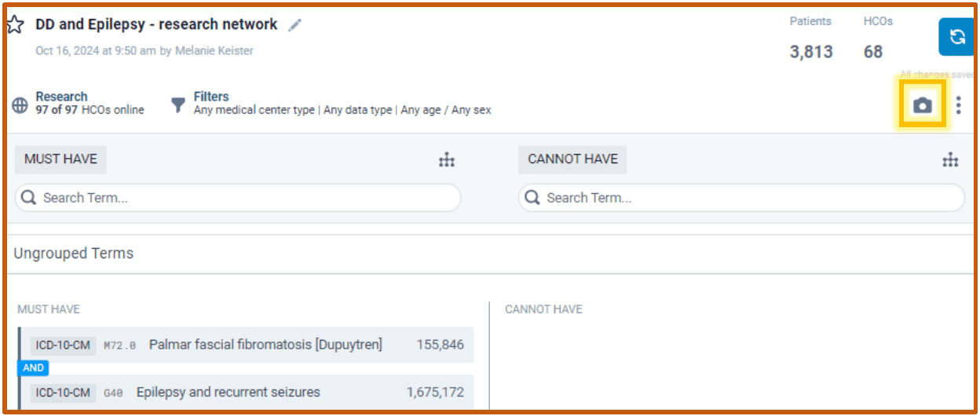Refresh the patient counts
Image resolution: width=980 pixels, height=416 pixels.
tap(956, 37)
